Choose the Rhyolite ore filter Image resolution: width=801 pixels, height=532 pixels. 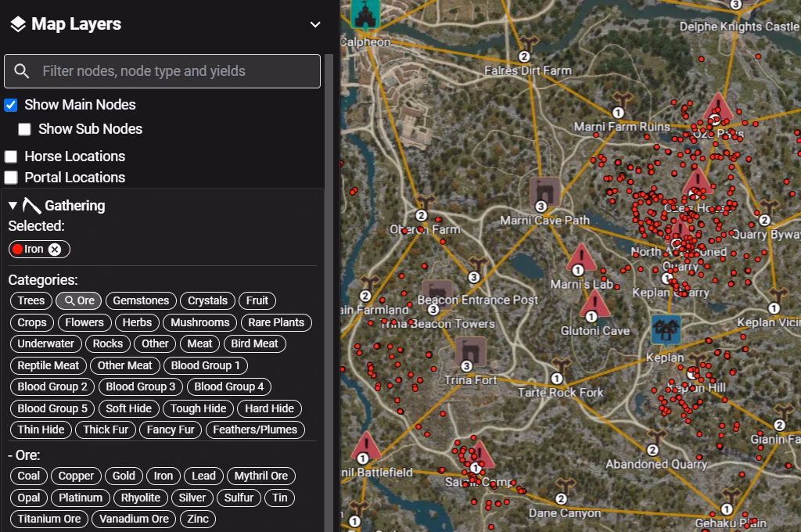click(141, 498)
